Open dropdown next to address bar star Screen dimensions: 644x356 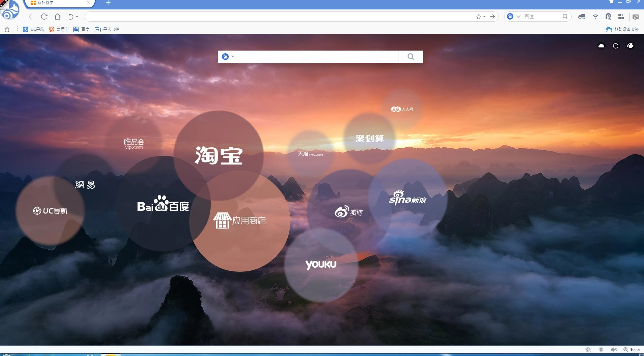484,17
